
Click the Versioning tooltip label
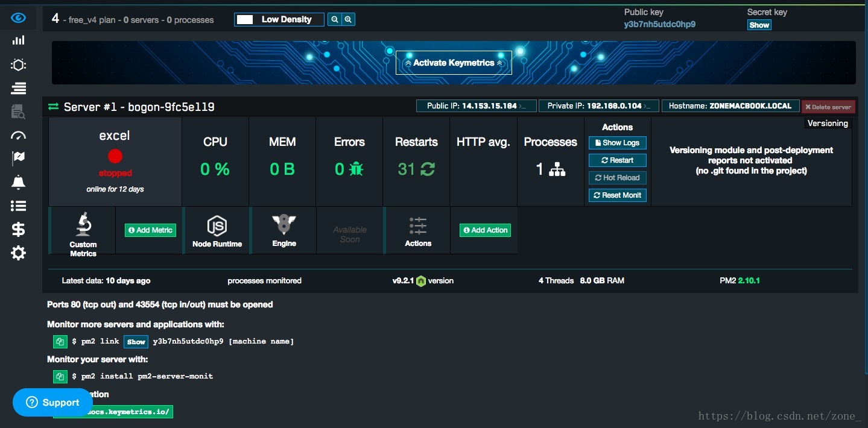[x=828, y=123]
